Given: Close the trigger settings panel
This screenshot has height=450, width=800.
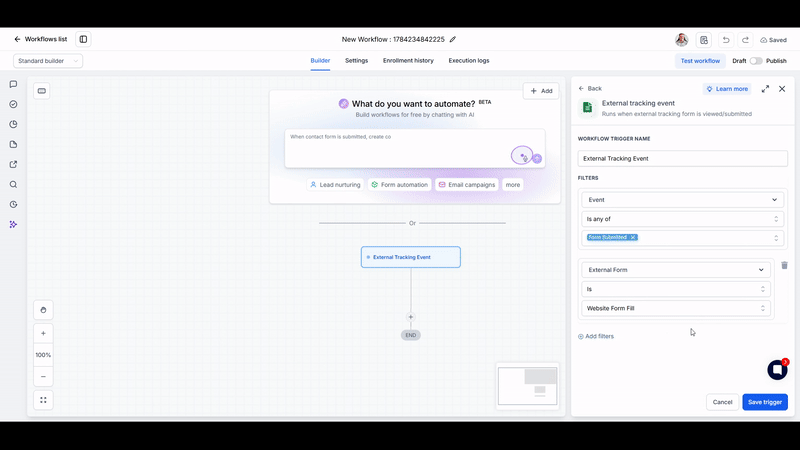Looking at the screenshot, I should click(x=782, y=89).
